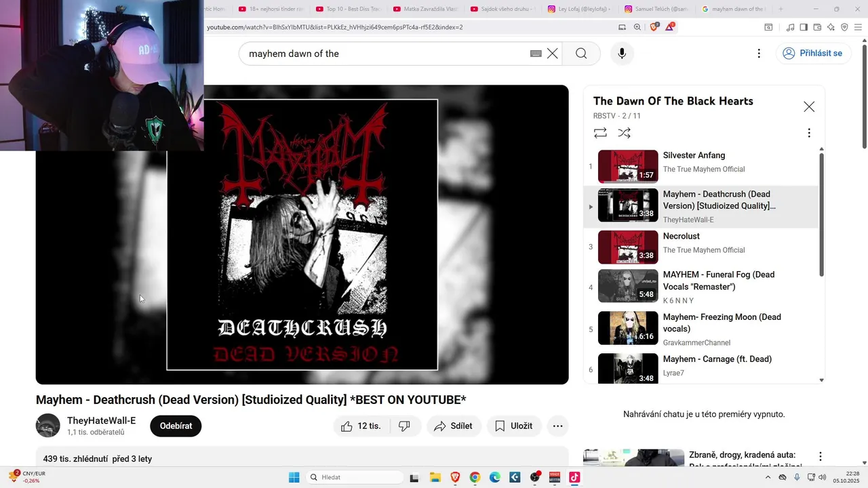Open the browser hamburger menu
The height and width of the screenshot is (488, 868).
click(858, 27)
